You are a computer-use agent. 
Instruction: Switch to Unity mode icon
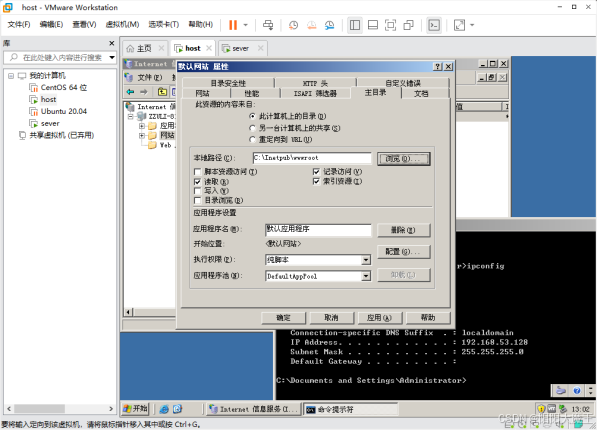[x=409, y=25]
